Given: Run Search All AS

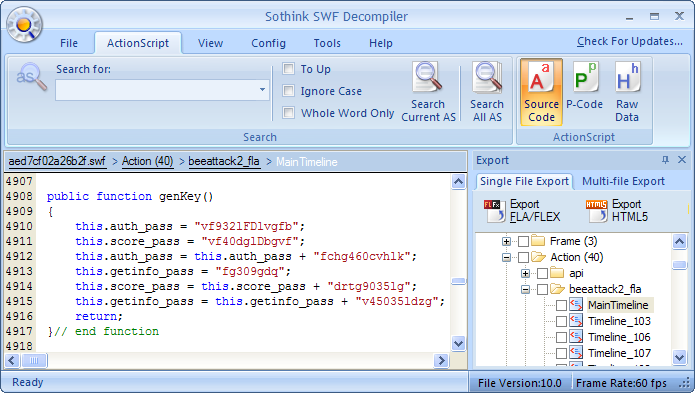Looking at the screenshot, I should tap(487, 92).
